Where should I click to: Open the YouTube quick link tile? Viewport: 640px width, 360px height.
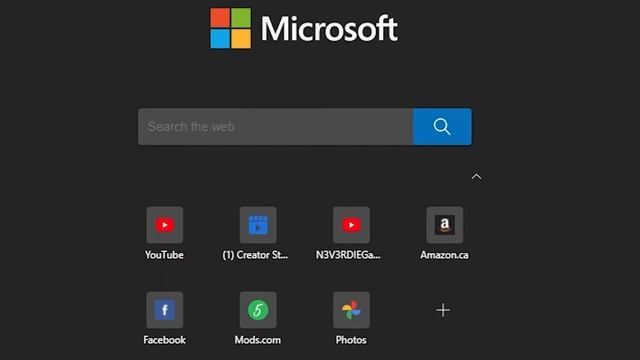point(164,225)
